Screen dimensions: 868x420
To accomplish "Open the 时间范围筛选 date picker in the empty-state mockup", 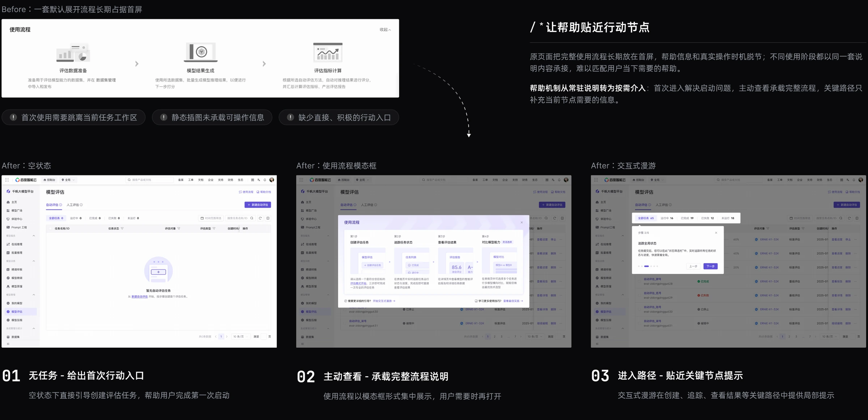I will [x=211, y=218].
